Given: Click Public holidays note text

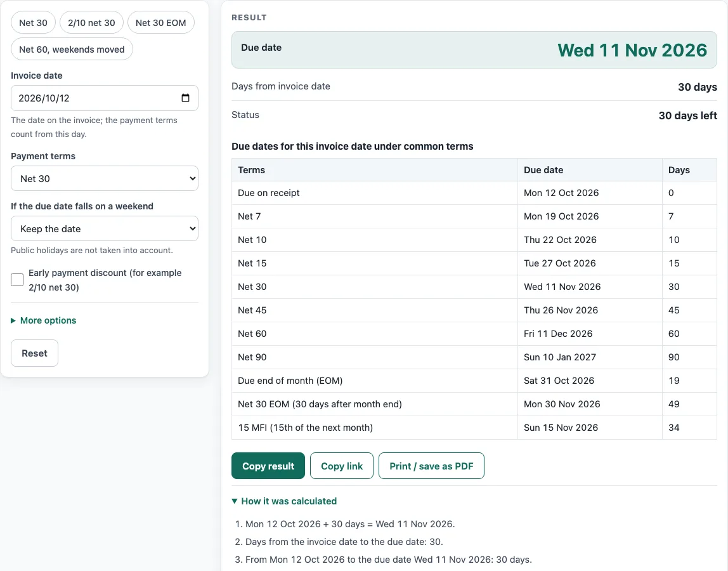Looking at the screenshot, I should (x=92, y=251).
